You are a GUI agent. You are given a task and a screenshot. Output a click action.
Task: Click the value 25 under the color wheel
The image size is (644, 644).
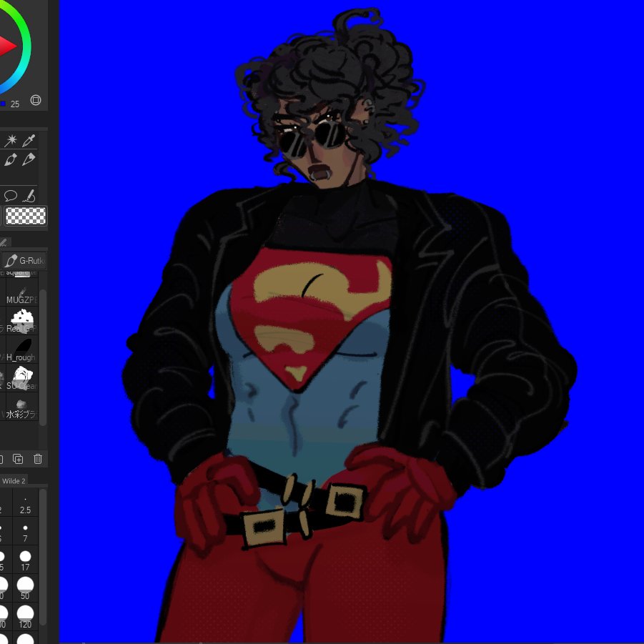click(15, 104)
